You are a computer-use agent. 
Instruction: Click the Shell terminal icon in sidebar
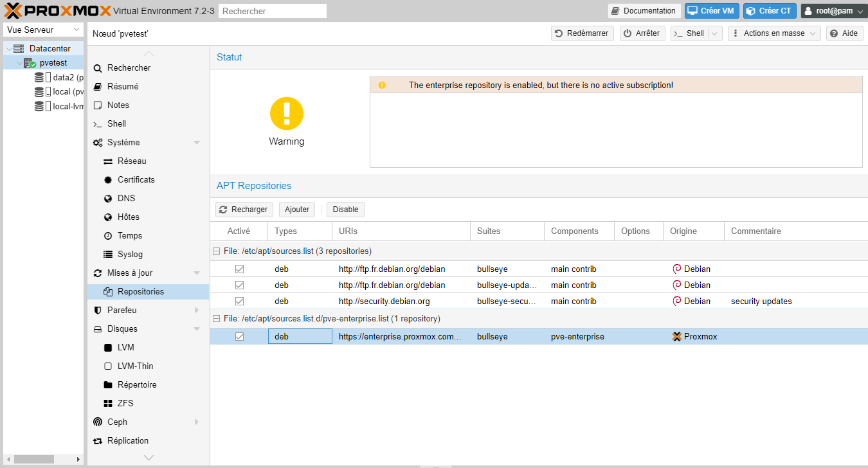coord(98,124)
